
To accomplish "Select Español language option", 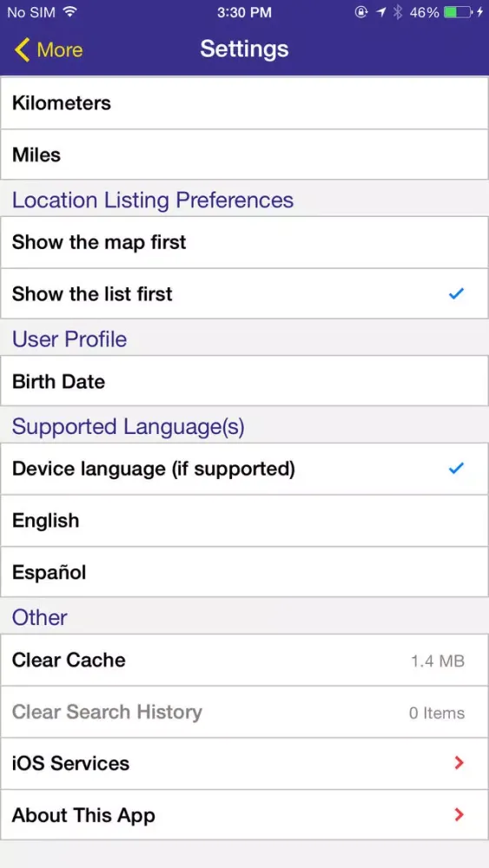I will click(x=244, y=572).
